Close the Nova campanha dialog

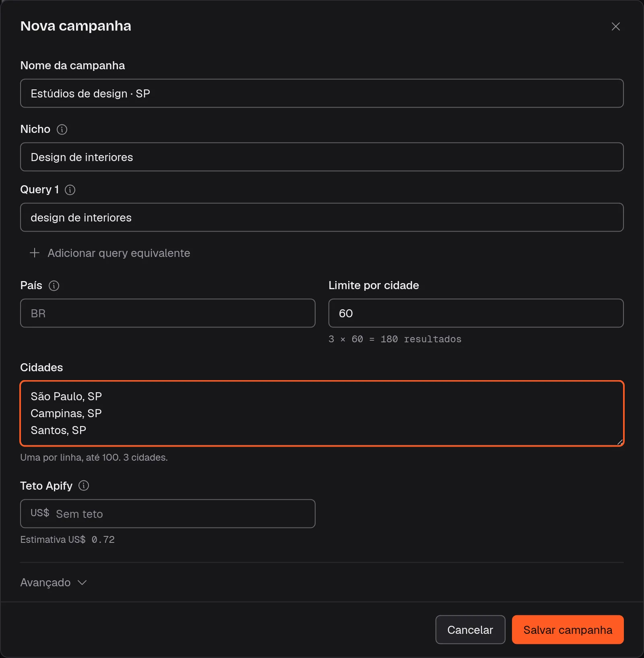click(615, 27)
